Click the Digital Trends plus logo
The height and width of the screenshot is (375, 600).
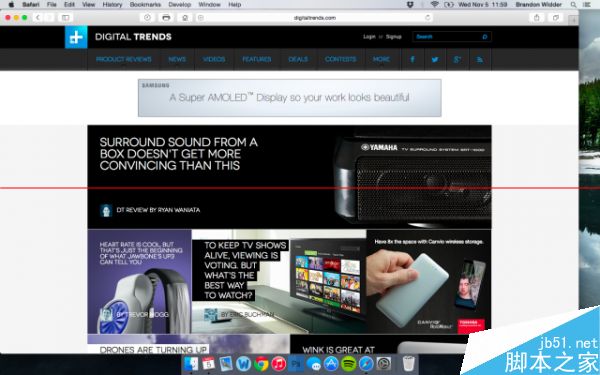[x=76, y=37]
